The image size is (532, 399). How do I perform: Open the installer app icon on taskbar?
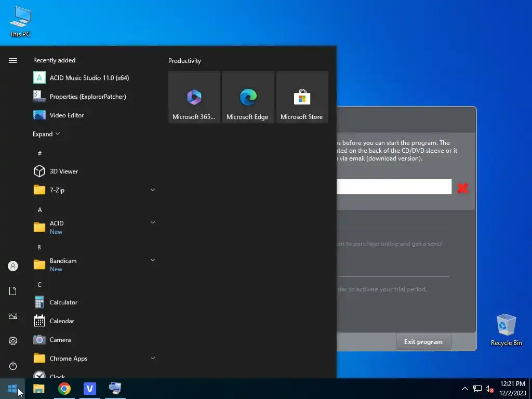click(x=115, y=389)
